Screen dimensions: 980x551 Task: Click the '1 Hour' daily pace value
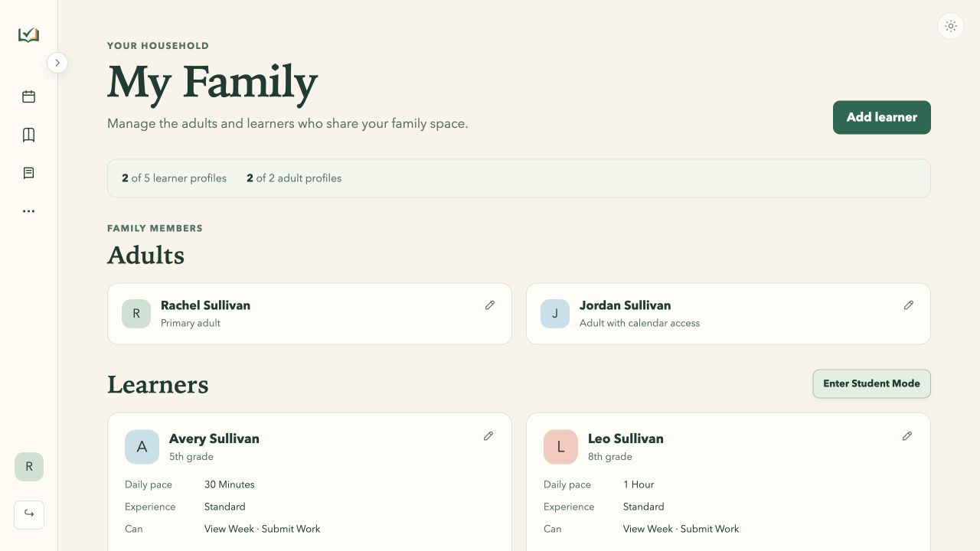click(x=639, y=484)
